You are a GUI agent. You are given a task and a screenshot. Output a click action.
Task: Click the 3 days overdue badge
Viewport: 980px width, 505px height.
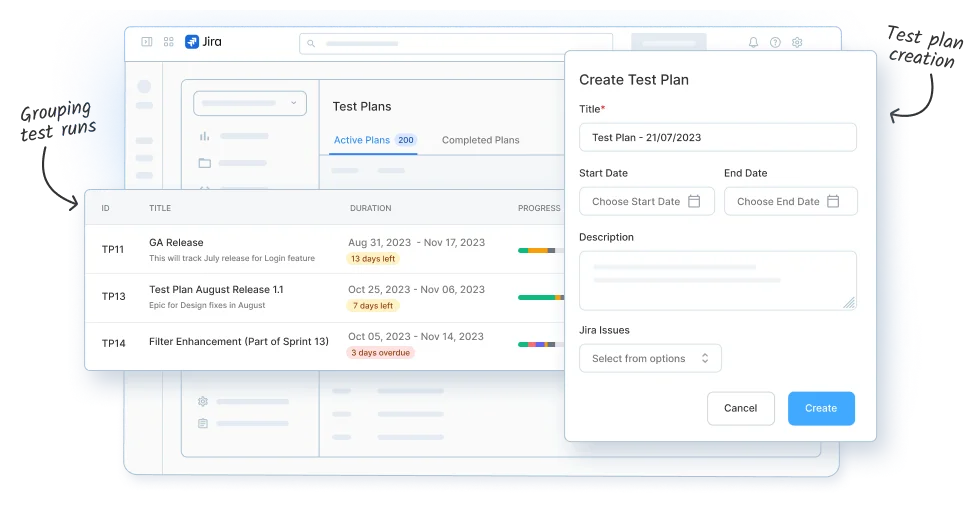(x=381, y=352)
